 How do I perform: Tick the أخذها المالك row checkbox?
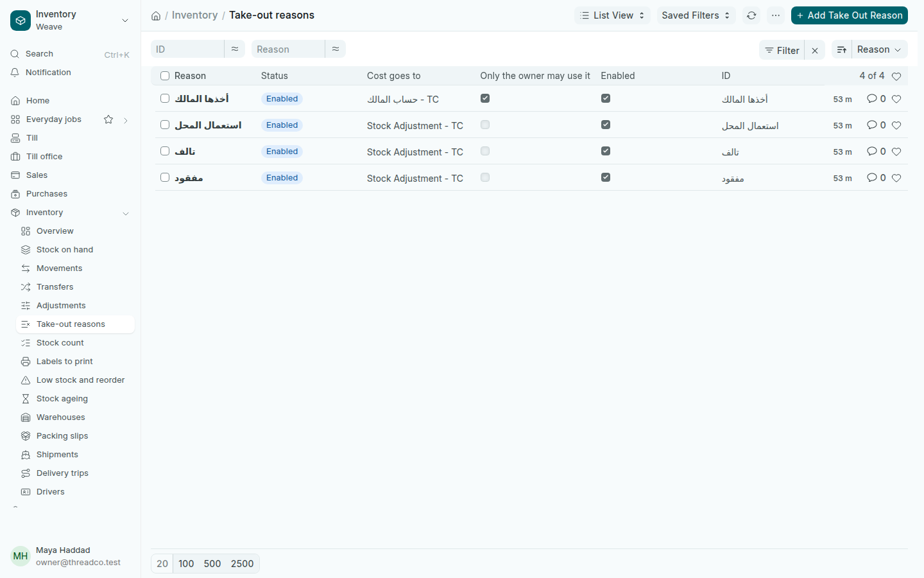click(165, 98)
